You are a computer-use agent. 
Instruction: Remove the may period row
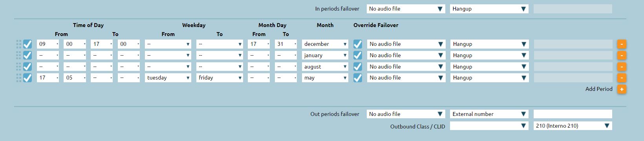[x=621, y=78]
